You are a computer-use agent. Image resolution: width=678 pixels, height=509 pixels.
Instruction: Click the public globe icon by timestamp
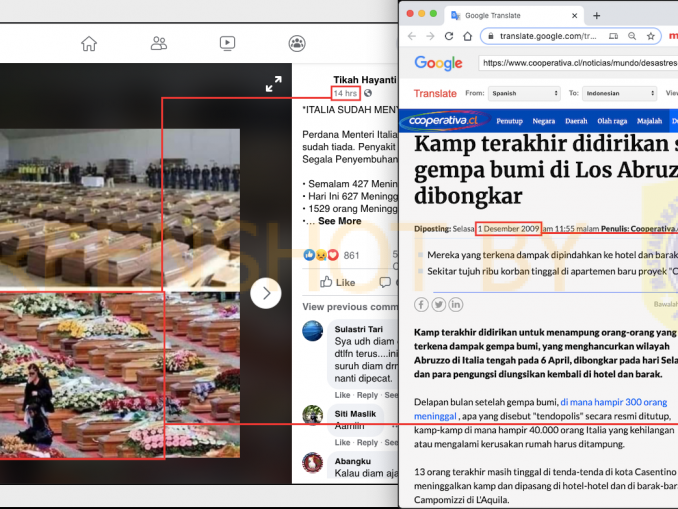click(x=368, y=93)
